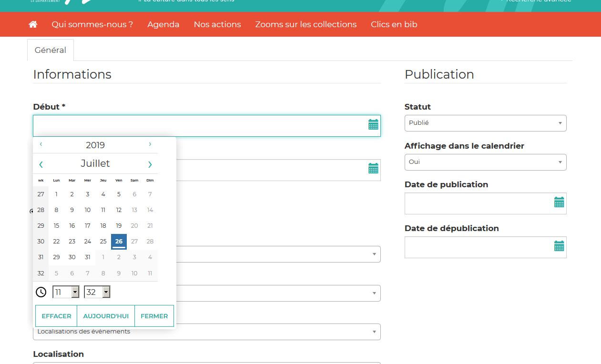Click the month name Juillet
This screenshot has height=364, width=601.
[95, 163]
